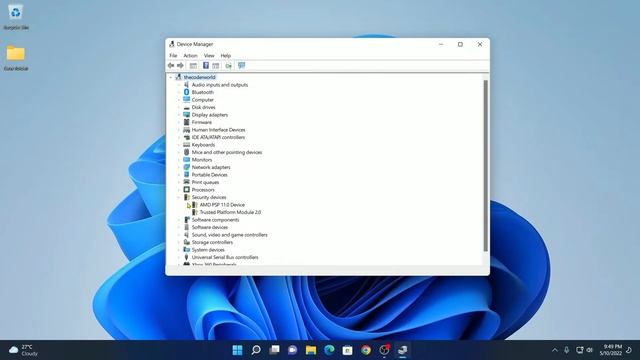Click the moon focus icon in the tray
This screenshot has height=360, width=640.
click(629, 350)
